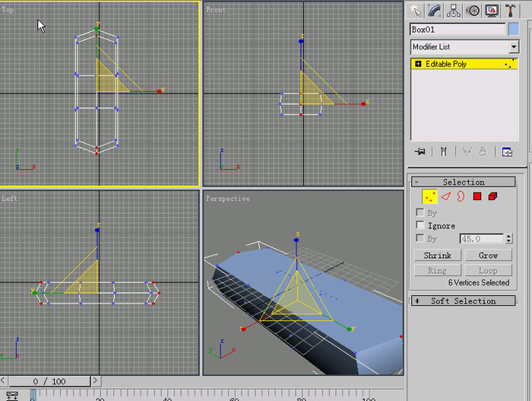Screen dimensions: 532x401
Task: Click previous frame arrow on time slider
Action: tap(3, 380)
